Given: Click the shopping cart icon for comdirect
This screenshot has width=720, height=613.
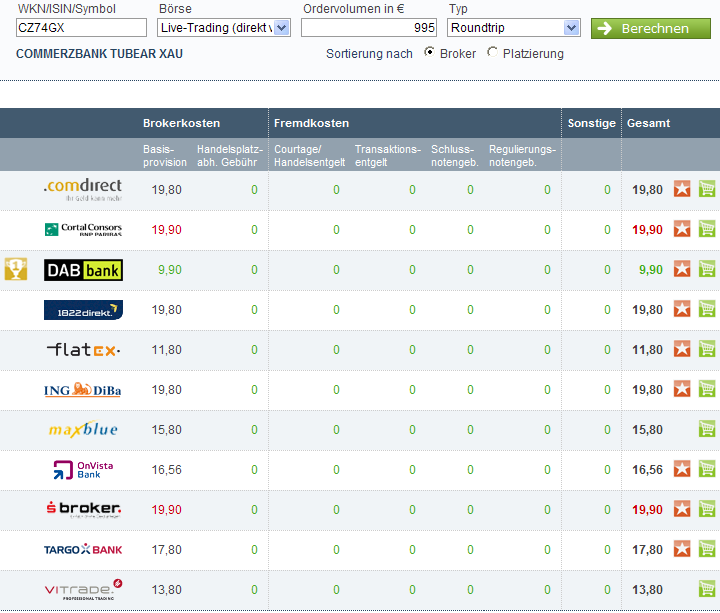Looking at the screenshot, I should click(x=707, y=189).
